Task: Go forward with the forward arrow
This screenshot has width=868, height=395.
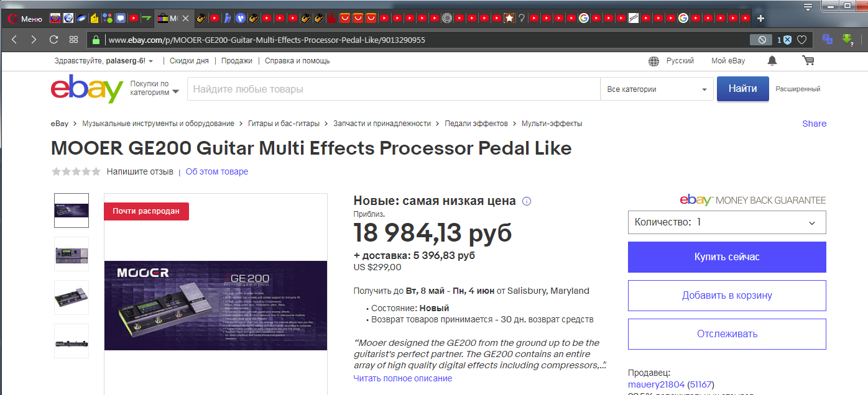Action: [34, 40]
